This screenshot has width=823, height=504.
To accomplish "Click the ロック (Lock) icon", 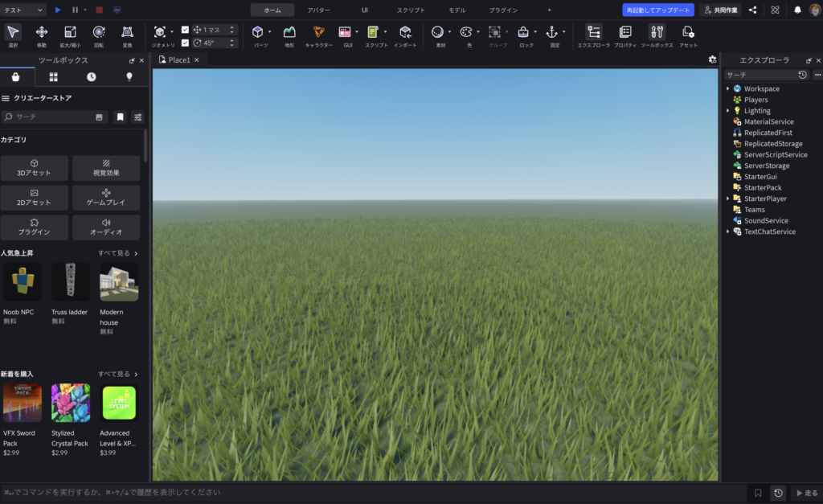I will point(523,32).
